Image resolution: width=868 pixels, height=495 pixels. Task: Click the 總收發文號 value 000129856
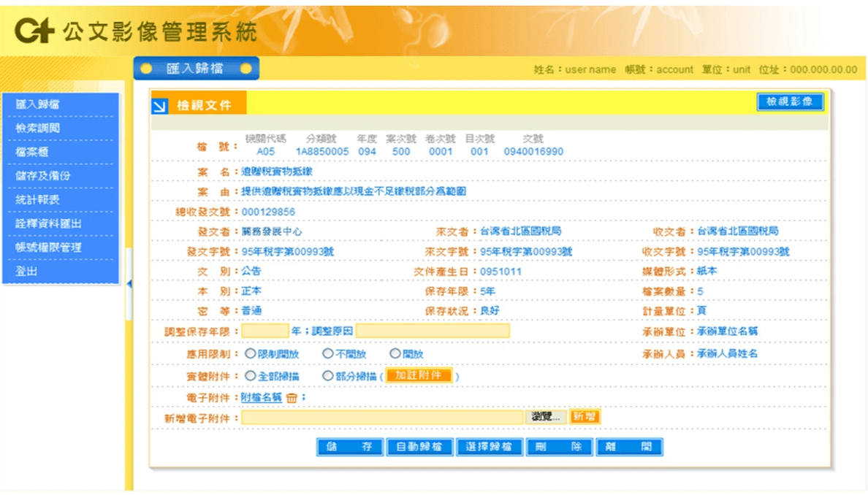[268, 212]
